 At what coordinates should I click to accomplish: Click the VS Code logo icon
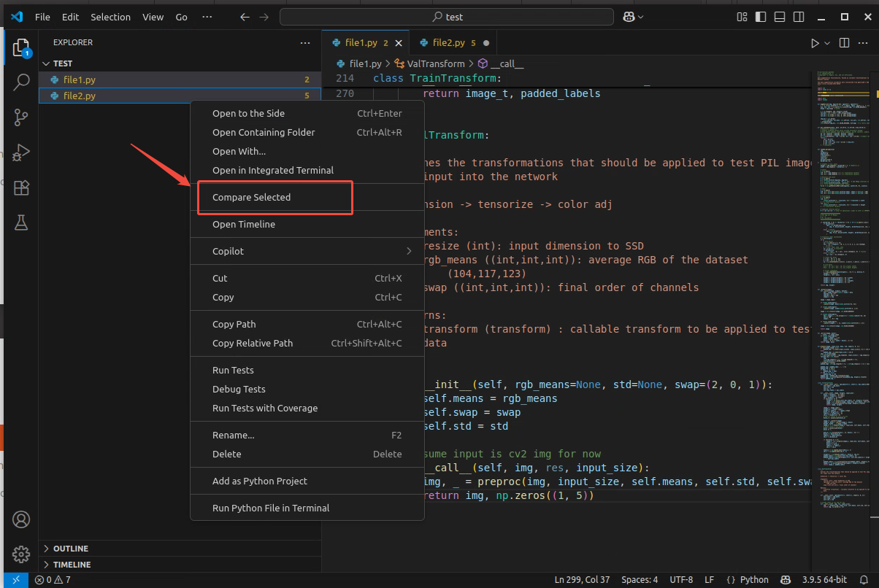(x=17, y=17)
